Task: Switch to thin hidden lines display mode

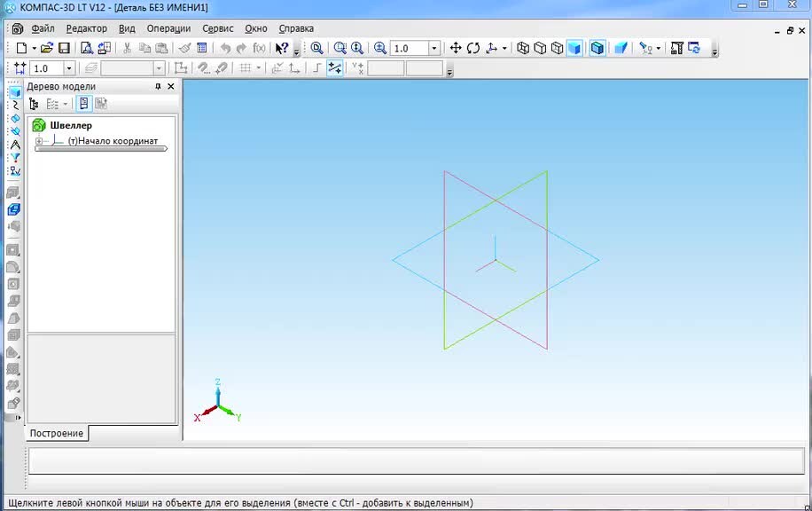Action: (x=558, y=48)
